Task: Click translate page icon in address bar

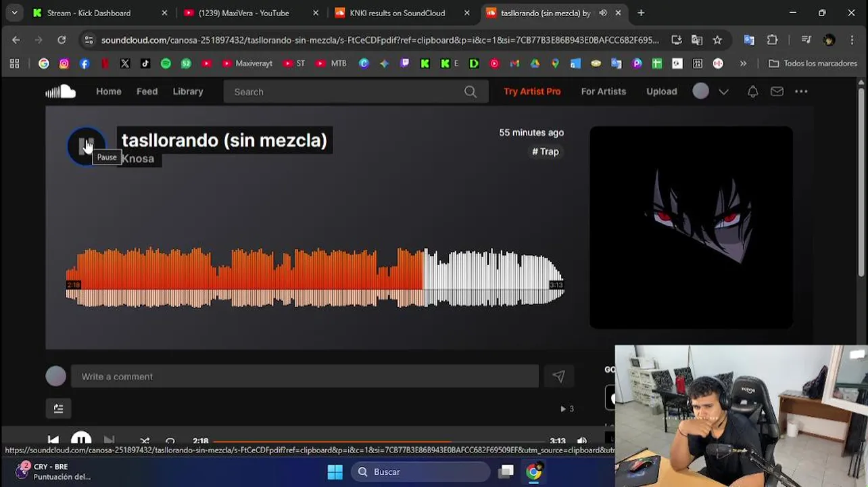Action: pyautogui.click(x=697, y=40)
